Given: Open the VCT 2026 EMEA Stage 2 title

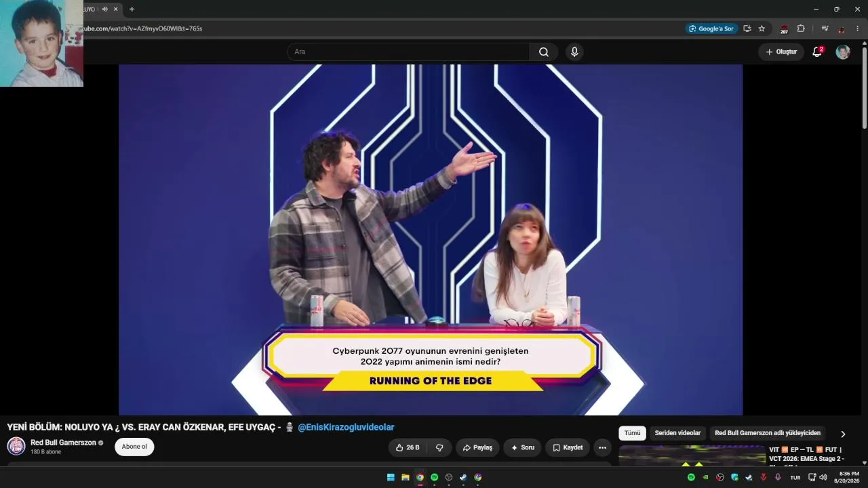Looking at the screenshot, I should click(806, 454).
